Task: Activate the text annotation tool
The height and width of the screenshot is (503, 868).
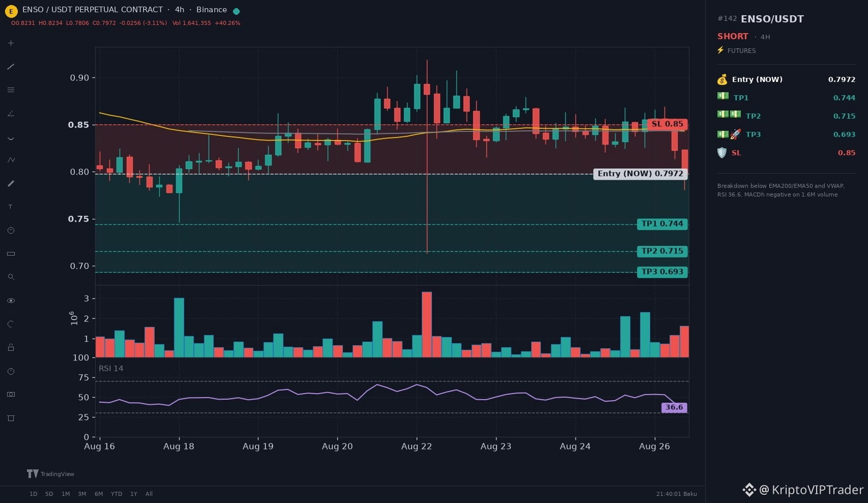Action: click(x=11, y=207)
